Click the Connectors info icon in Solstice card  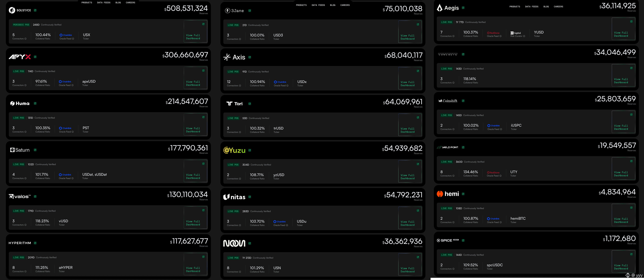click(x=25, y=39)
